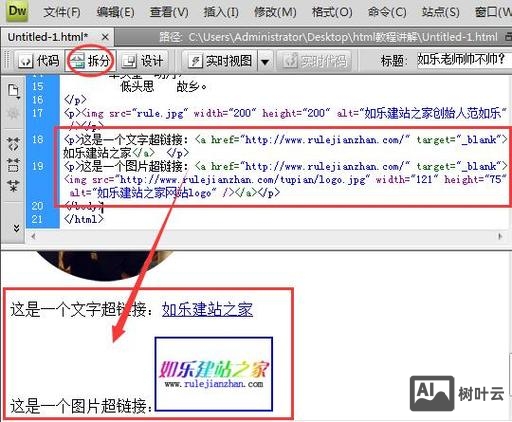The image size is (512, 422).
Task: Click the collapse full tag icon
Action: point(13,144)
